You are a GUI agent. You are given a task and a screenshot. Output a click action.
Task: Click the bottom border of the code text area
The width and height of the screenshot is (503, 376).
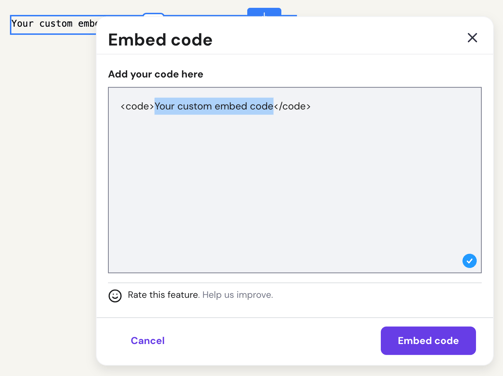point(295,272)
